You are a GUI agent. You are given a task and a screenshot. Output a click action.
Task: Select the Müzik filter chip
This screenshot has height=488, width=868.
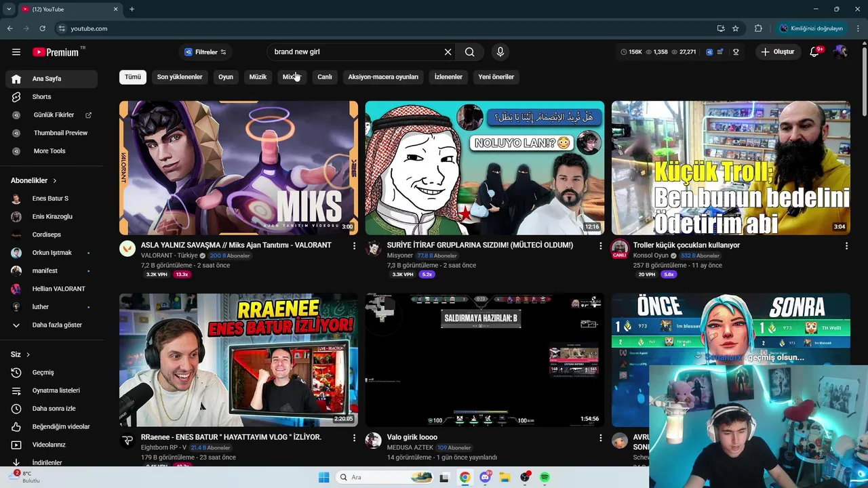pos(258,77)
